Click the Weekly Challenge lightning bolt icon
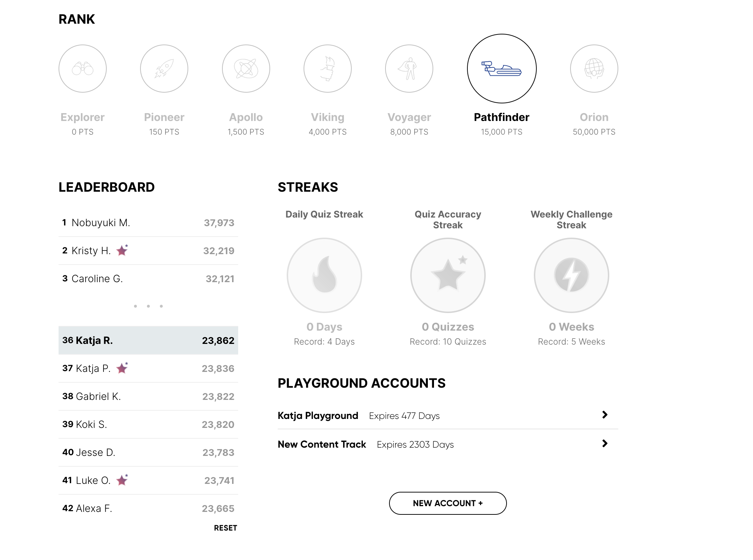 572,275
